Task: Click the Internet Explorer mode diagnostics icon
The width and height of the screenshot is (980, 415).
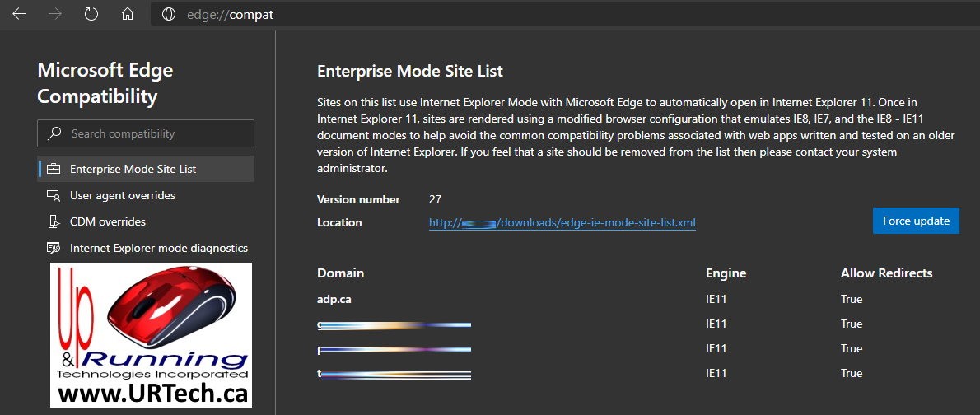Action: click(54, 249)
